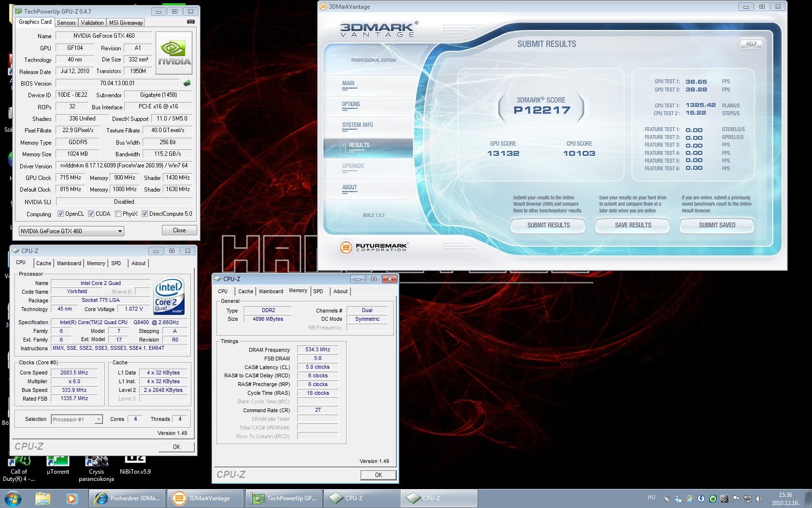Image resolution: width=812 pixels, height=508 pixels.
Task: Click the Core Speed value 2003.5 MHz
Action: coord(74,373)
